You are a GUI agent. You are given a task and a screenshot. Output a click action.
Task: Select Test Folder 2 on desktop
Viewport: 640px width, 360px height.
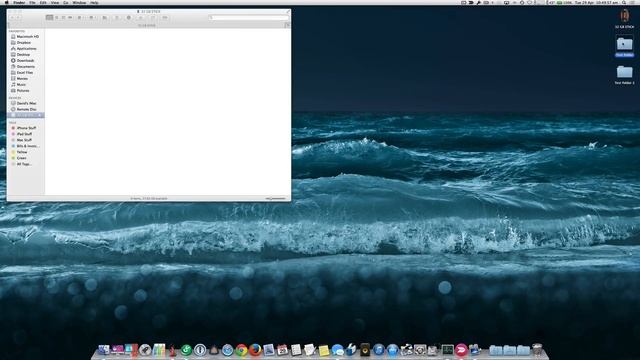[x=624, y=75]
